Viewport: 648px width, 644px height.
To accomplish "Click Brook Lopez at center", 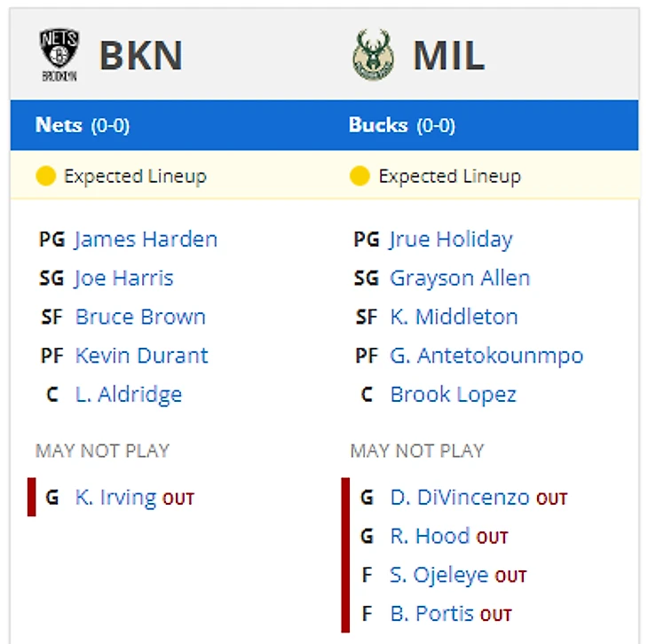I will point(454,395).
